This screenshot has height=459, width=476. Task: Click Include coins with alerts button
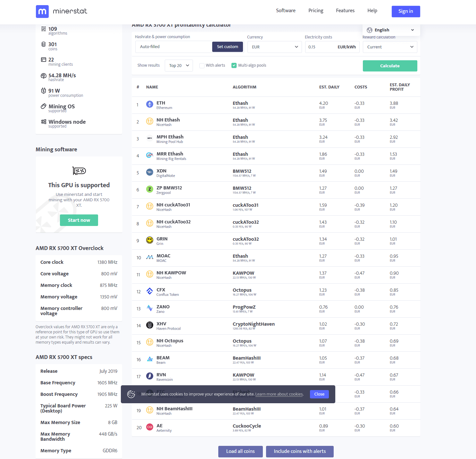tap(300, 451)
